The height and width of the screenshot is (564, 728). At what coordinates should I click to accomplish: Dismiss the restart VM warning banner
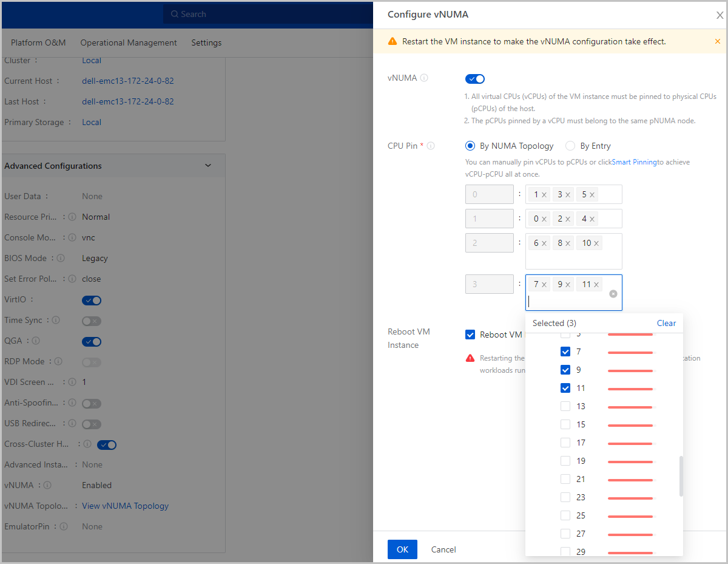coord(718,41)
